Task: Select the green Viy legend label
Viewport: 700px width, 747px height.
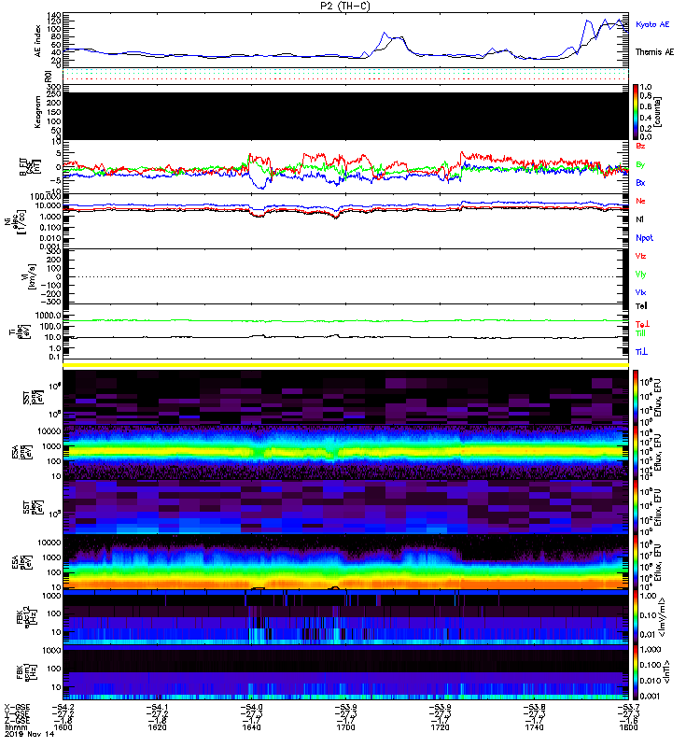Action: (640, 275)
